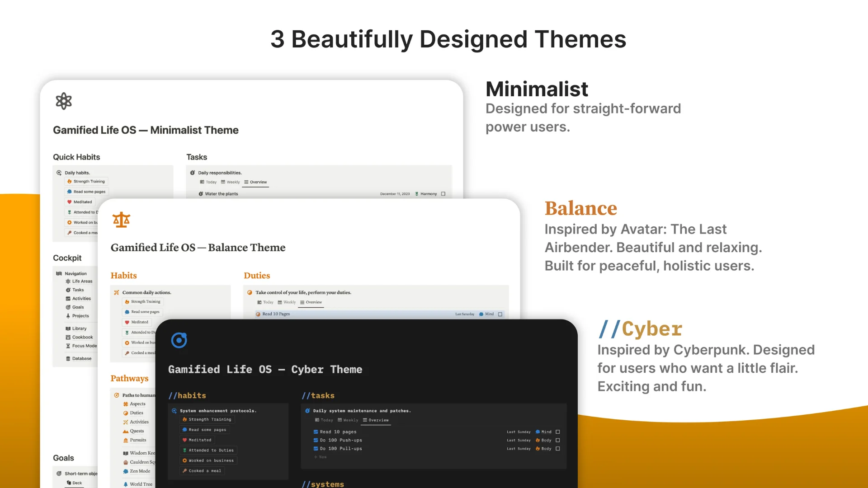Check the Read 10 Pages duty checkbox
868x488 pixels.
pos(500,314)
